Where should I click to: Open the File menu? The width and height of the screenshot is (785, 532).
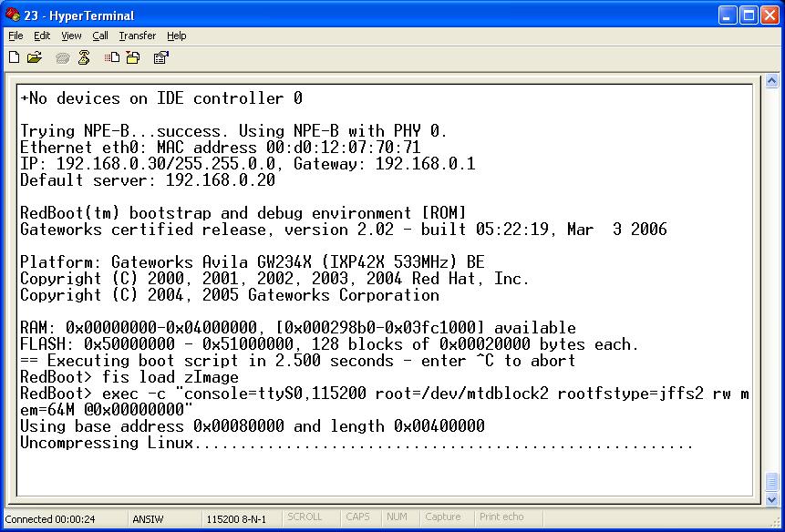[15, 36]
